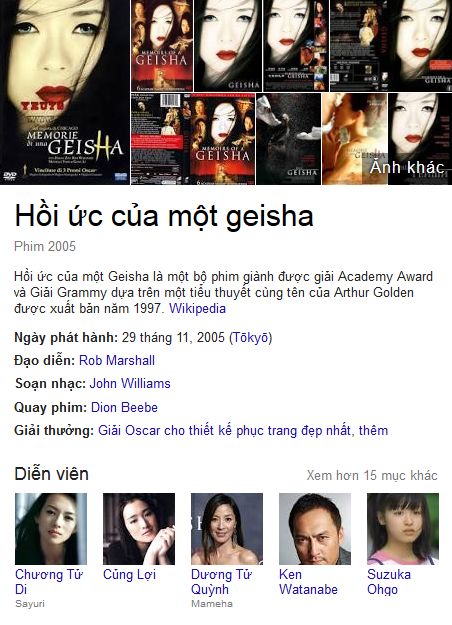
Task: Select composer John Williams link
Action: click(130, 383)
